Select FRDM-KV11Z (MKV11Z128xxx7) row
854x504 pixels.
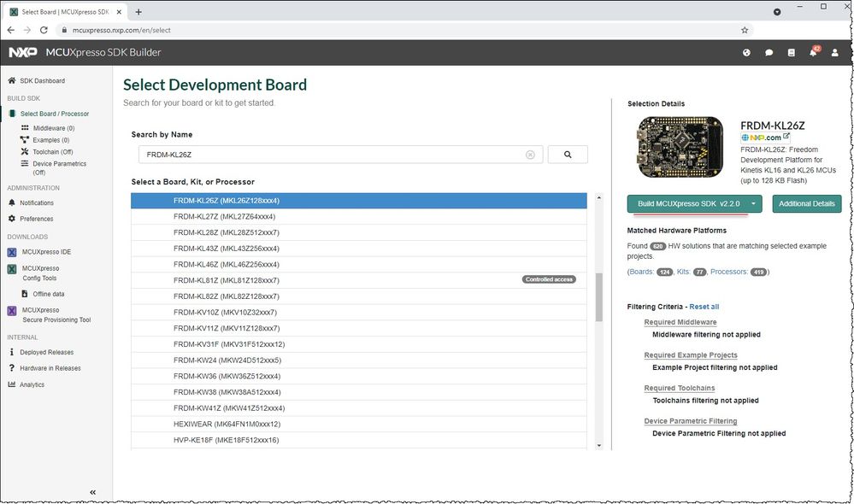(x=359, y=328)
